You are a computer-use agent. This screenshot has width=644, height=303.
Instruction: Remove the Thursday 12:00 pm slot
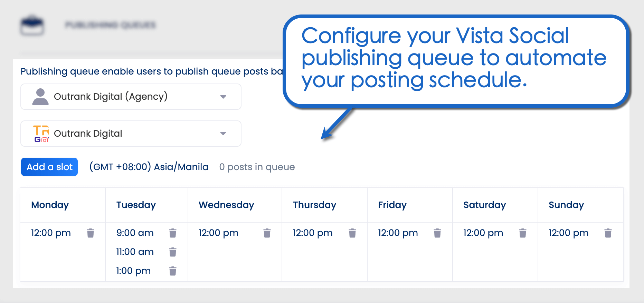tap(352, 233)
